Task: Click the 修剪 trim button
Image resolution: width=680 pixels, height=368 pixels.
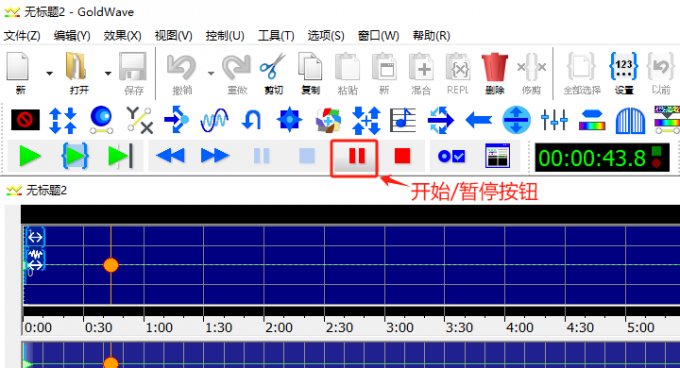Action: point(531,73)
